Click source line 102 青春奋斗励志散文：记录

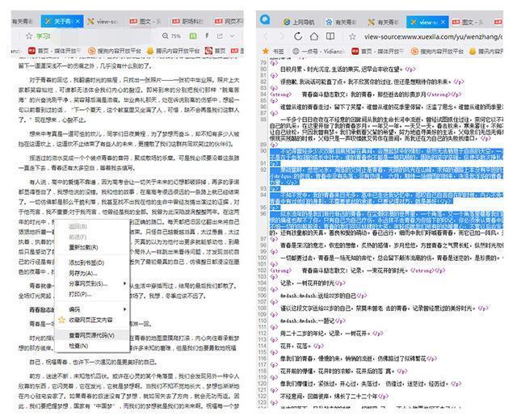(357, 271)
